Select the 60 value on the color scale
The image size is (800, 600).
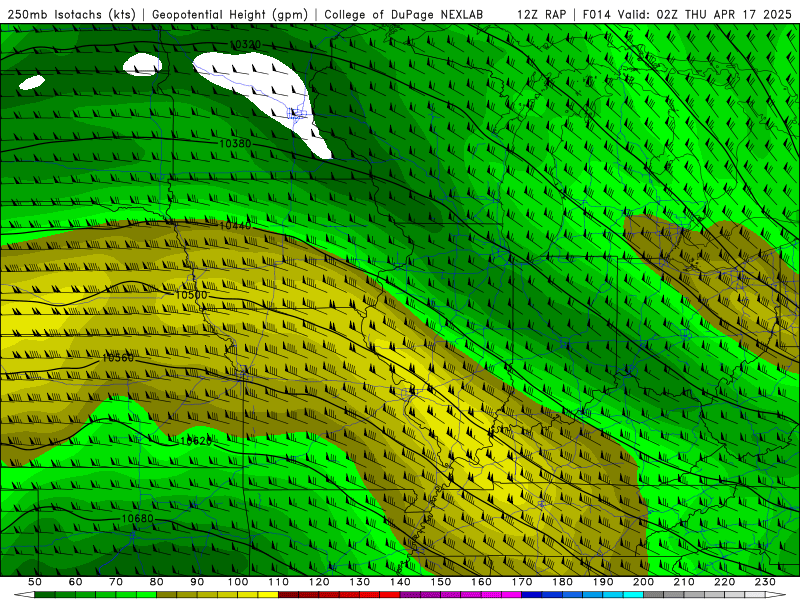pyautogui.click(x=76, y=582)
